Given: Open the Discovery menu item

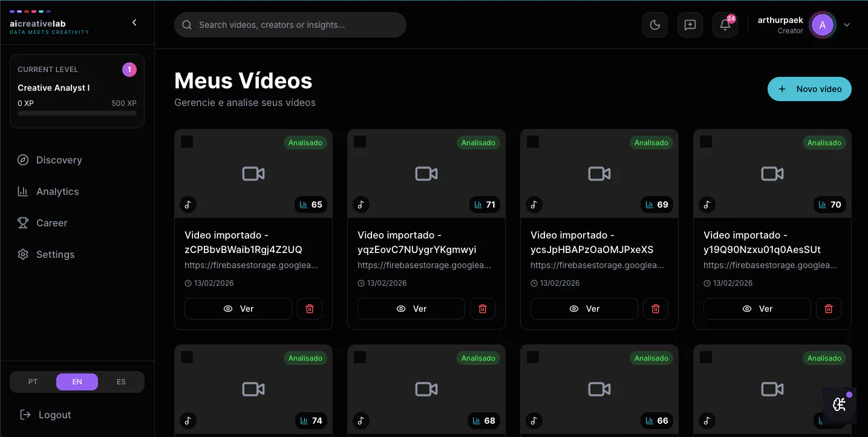Looking at the screenshot, I should point(77,160).
